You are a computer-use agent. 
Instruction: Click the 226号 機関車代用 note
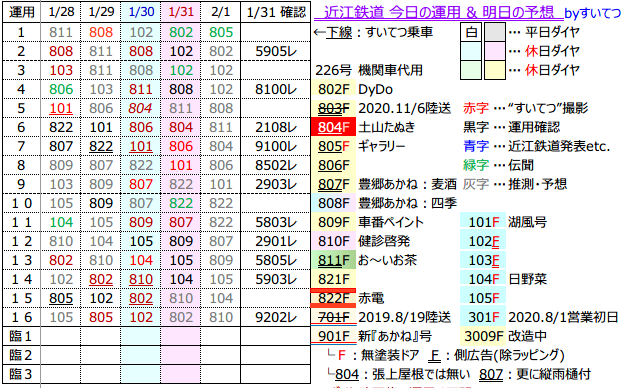[369, 70]
